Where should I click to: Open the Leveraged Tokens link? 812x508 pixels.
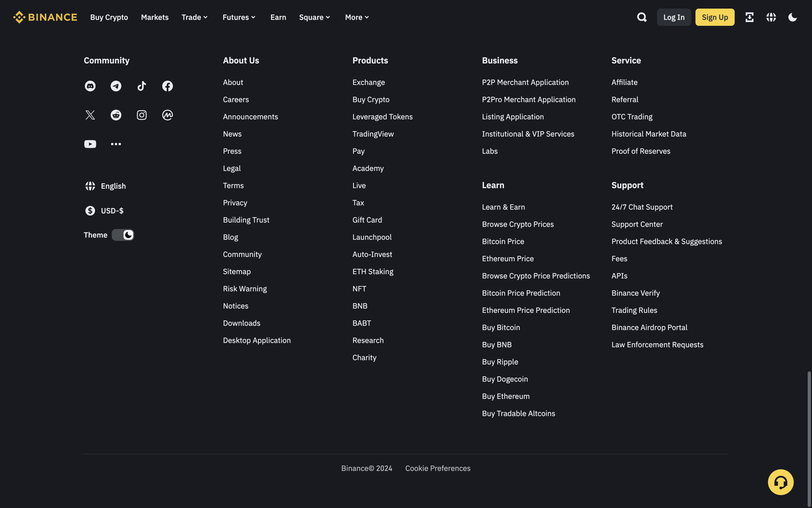pos(382,117)
